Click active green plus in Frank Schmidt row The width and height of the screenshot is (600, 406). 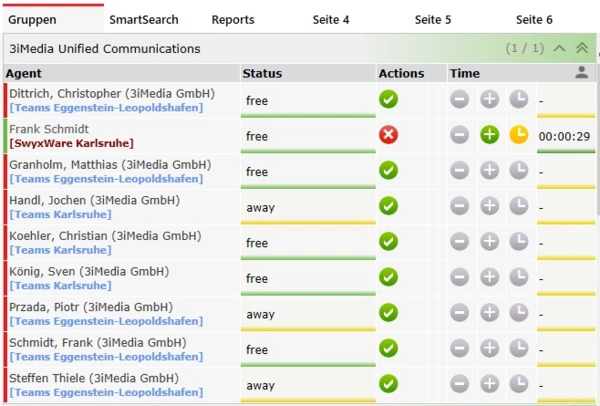point(489,135)
